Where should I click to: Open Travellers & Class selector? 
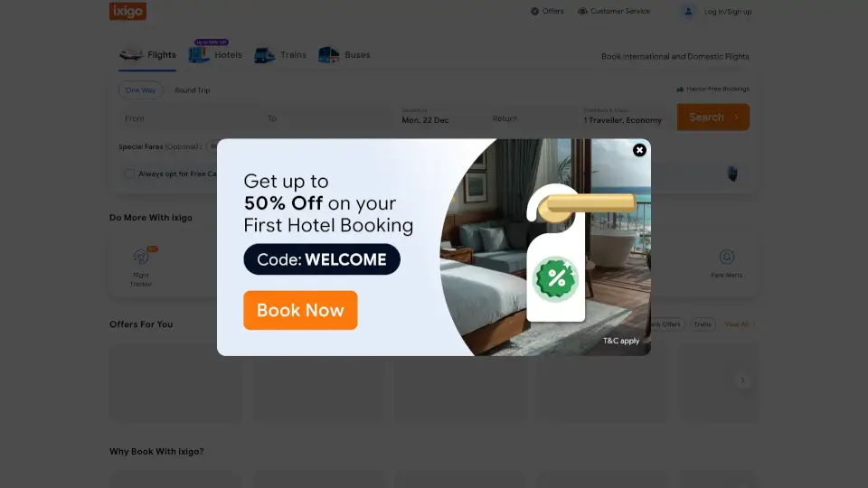pyautogui.click(x=622, y=117)
